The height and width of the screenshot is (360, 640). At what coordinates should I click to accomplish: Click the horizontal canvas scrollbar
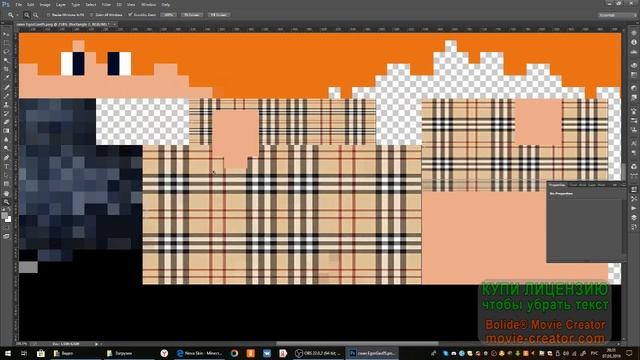pyautogui.click(x=357, y=344)
